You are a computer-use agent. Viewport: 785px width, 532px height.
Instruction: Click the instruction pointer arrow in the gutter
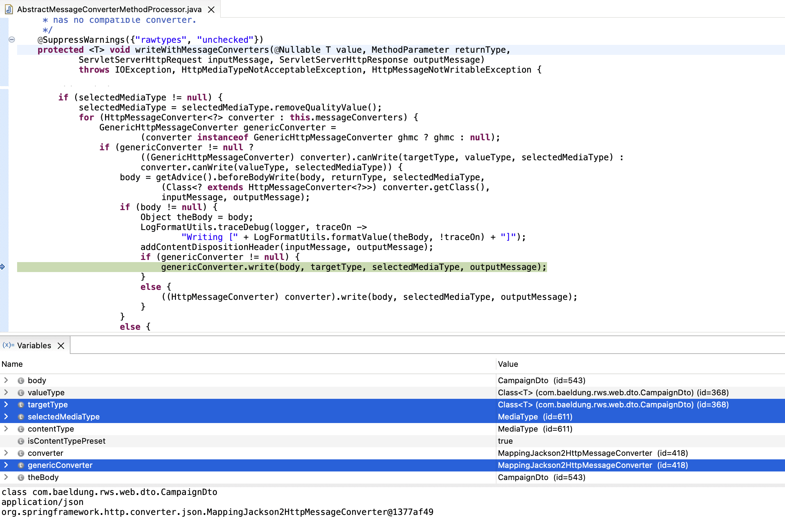(2, 267)
